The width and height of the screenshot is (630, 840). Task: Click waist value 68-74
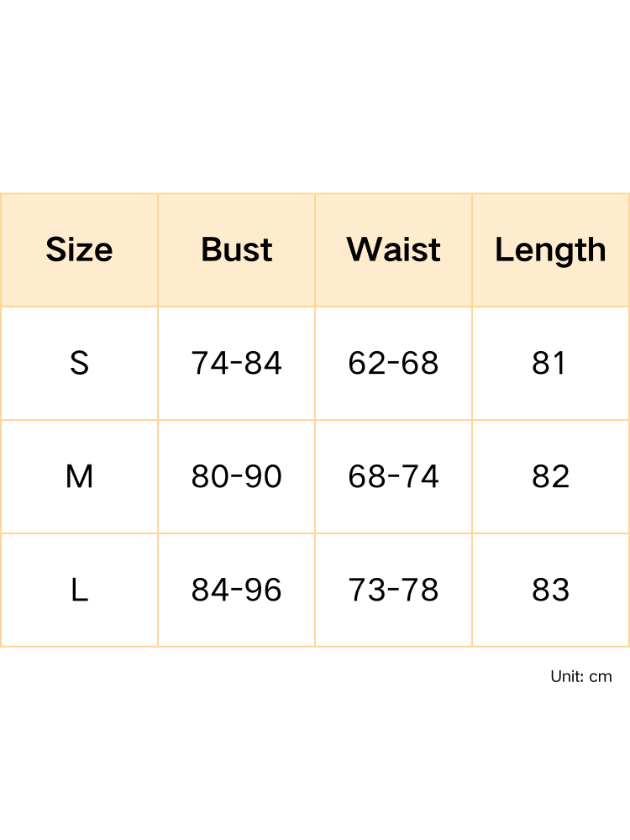click(x=394, y=477)
